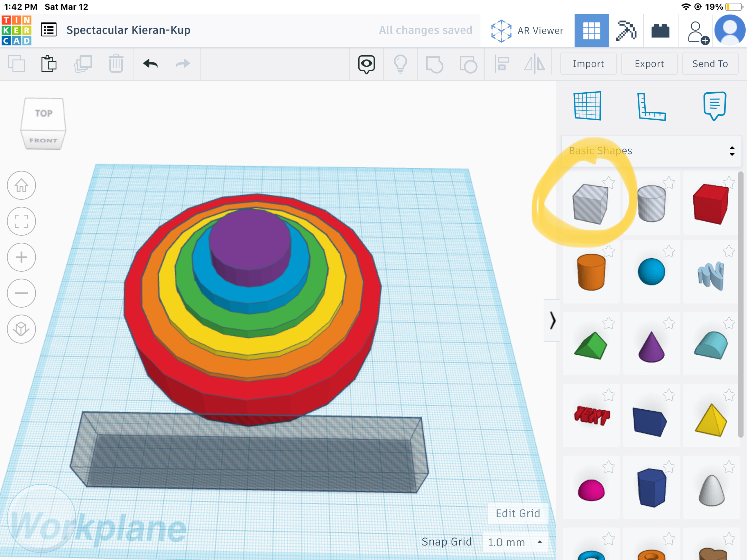The image size is (747, 560).
Task: Select the Workplane tool icon
Action: click(587, 106)
